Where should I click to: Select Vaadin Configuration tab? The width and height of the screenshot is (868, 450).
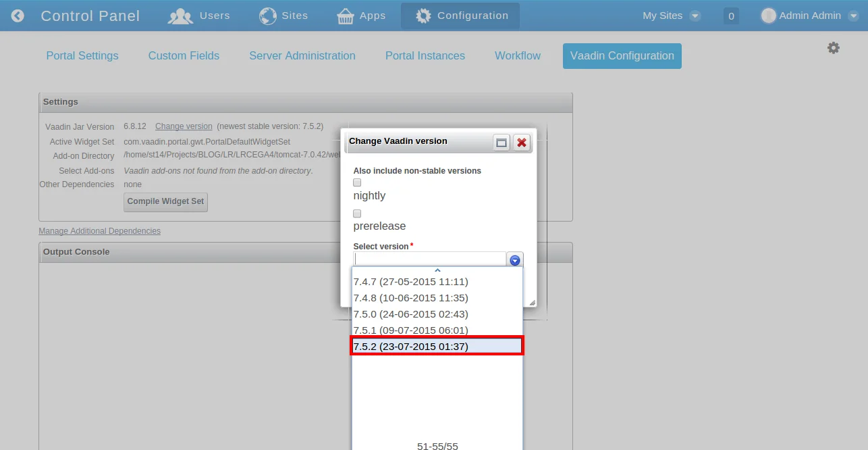tap(622, 56)
